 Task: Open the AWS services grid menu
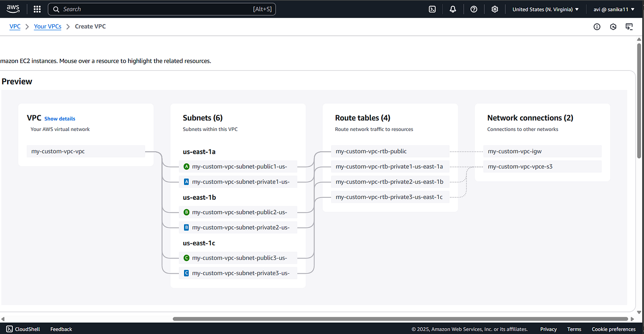coord(37,9)
